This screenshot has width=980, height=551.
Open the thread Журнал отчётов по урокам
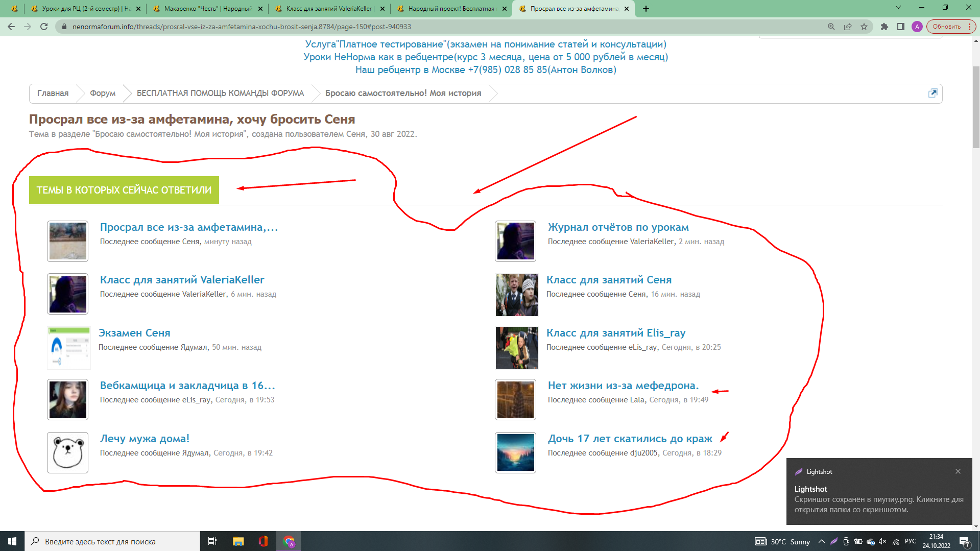[618, 227]
